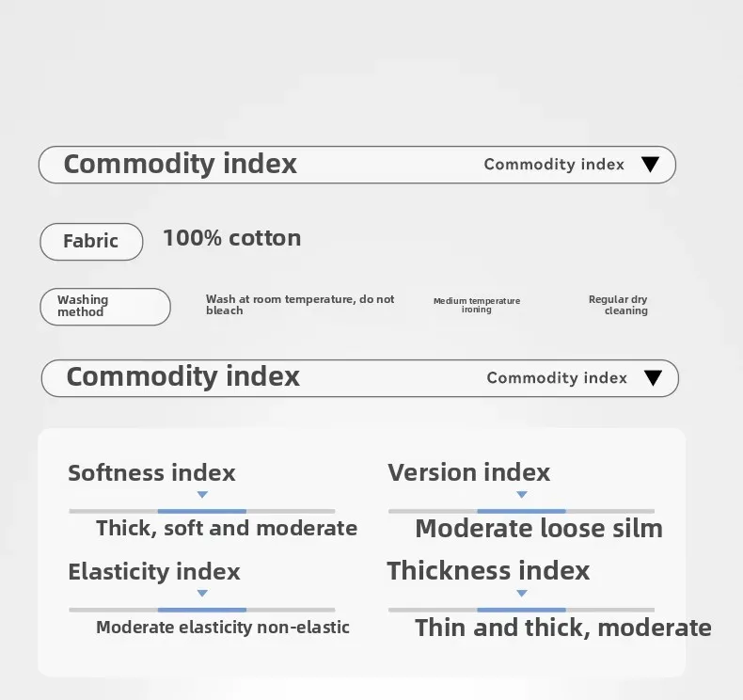Click the "Thick, soft and moderate" description

226,528
